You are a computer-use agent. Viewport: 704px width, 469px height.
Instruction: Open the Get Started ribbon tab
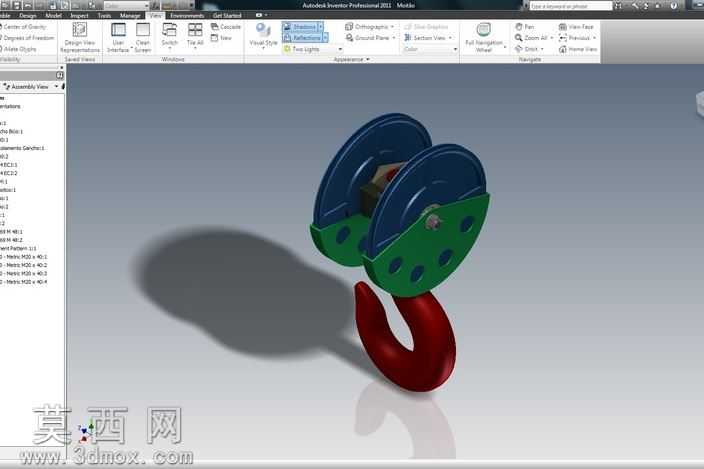coord(227,15)
